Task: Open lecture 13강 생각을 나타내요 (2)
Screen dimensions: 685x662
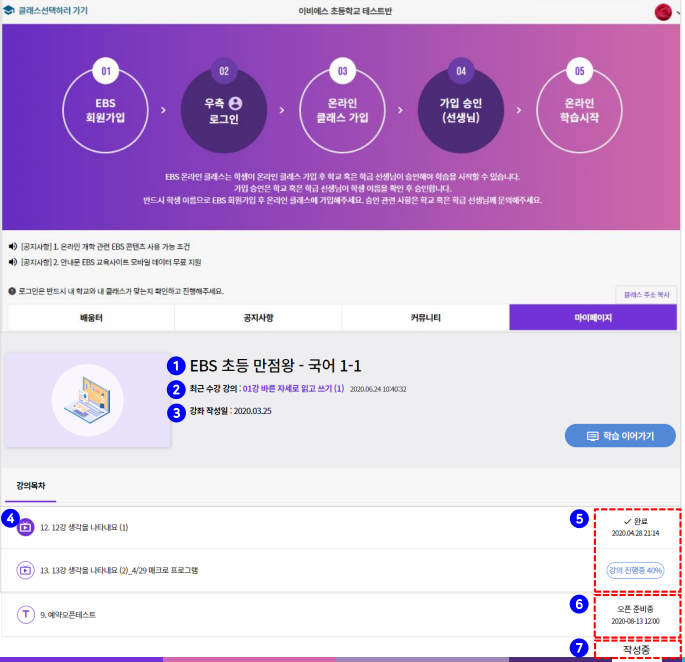Action: coord(119,570)
